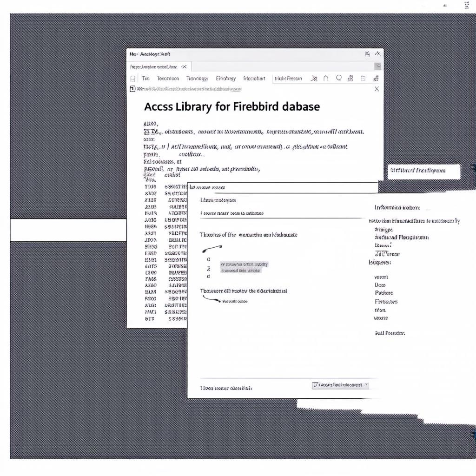Open the first menu item 'Tic'
Viewport: 476px width, 476px height.
point(146,79)
